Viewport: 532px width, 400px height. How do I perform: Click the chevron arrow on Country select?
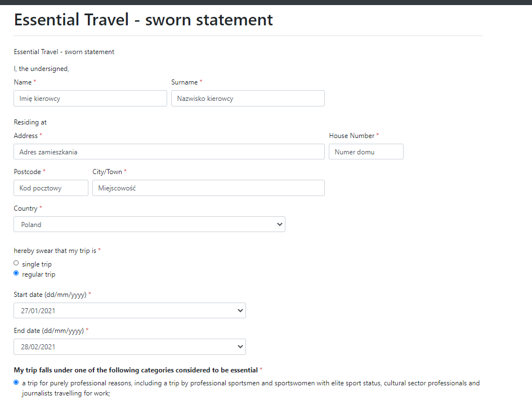point(280,224)
